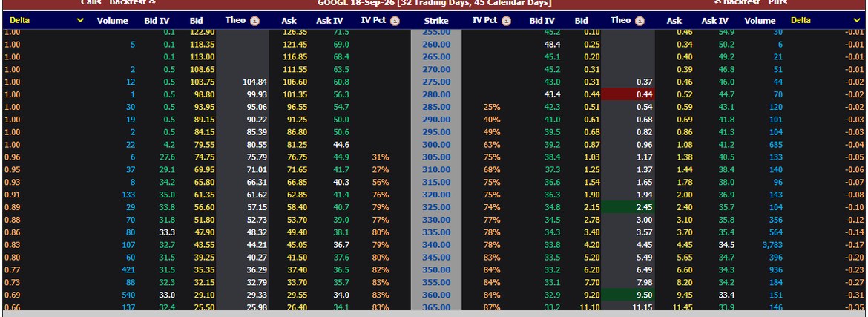Click the calls Ask IV column header

(x=329, y=21)
